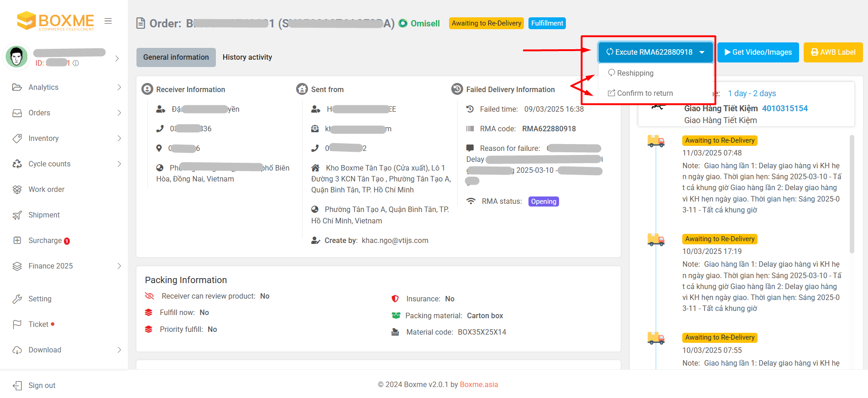
Task: Print the AWB Label
Action: tap(833, 52)
